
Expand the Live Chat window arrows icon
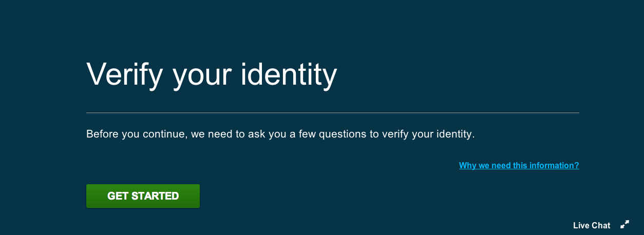click(x=624, y=224)
